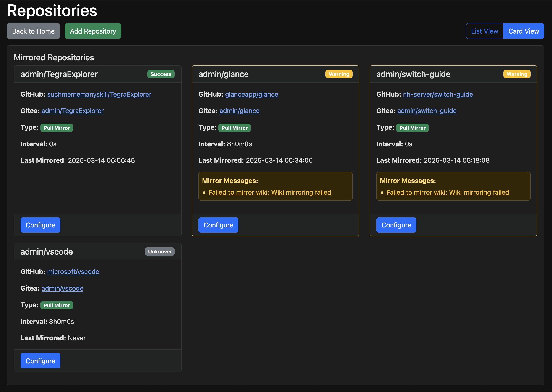This screenshot has height=392, width=552.
Task: Click the Repositories page heading
Action: [x=52, y=11]
